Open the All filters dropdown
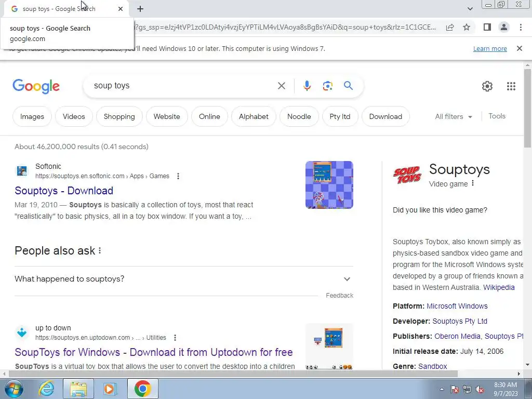Image resolution: width=532 pixels, height=399 pixels. [x=454, y=116]
